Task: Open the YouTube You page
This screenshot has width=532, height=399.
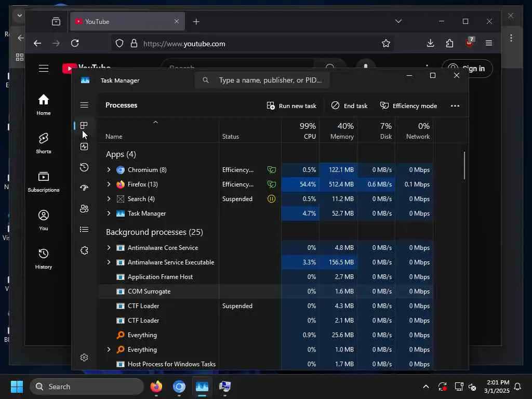Action: 44,220
